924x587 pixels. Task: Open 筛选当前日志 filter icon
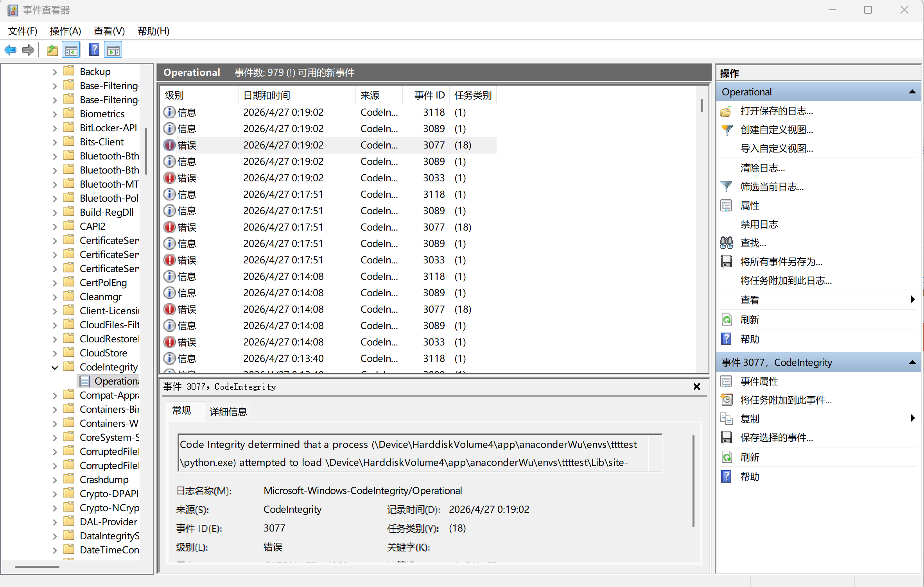pos(727,186)
